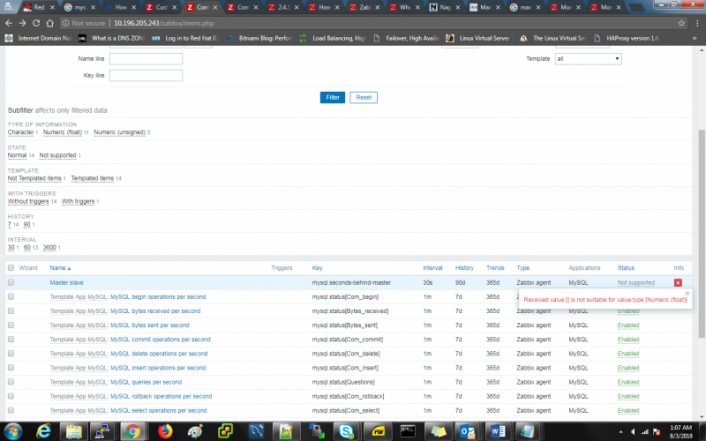The height and width of the screenshot is (441, 706).
Task: Filter by 'Numeric (float)' information type
Action: click(62, 132)
